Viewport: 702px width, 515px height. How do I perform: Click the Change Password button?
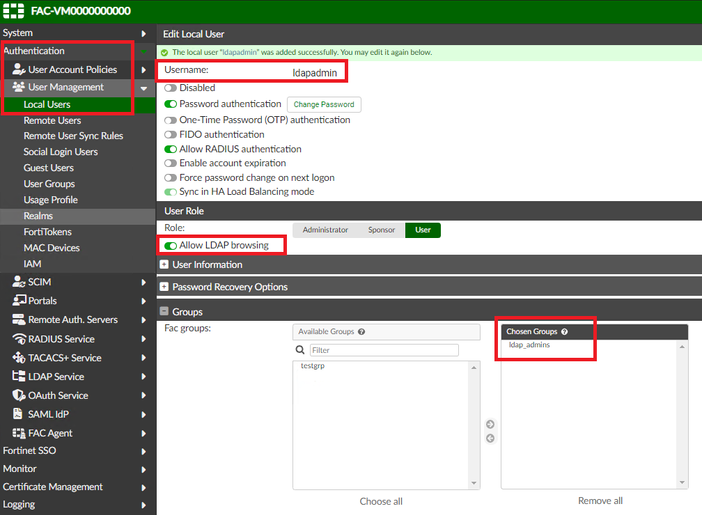324,104
